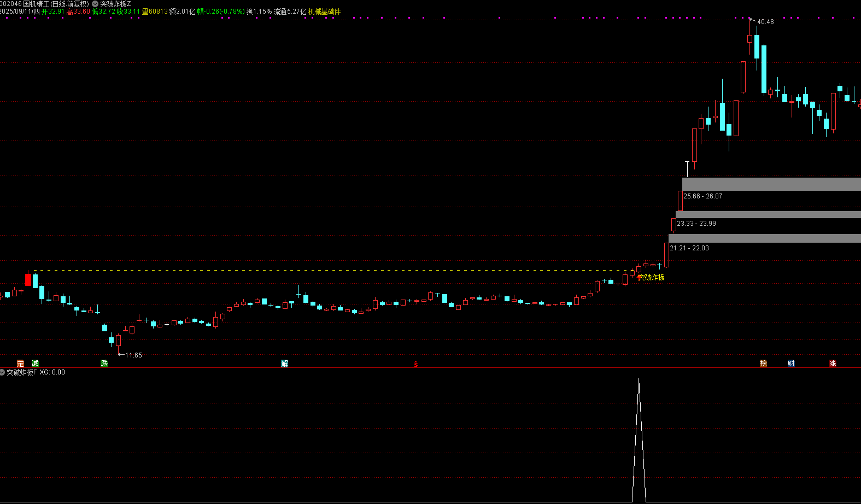Open the 突破炸板F sub-indicator dropdown
861x504 pixels.
coord(2,372)
